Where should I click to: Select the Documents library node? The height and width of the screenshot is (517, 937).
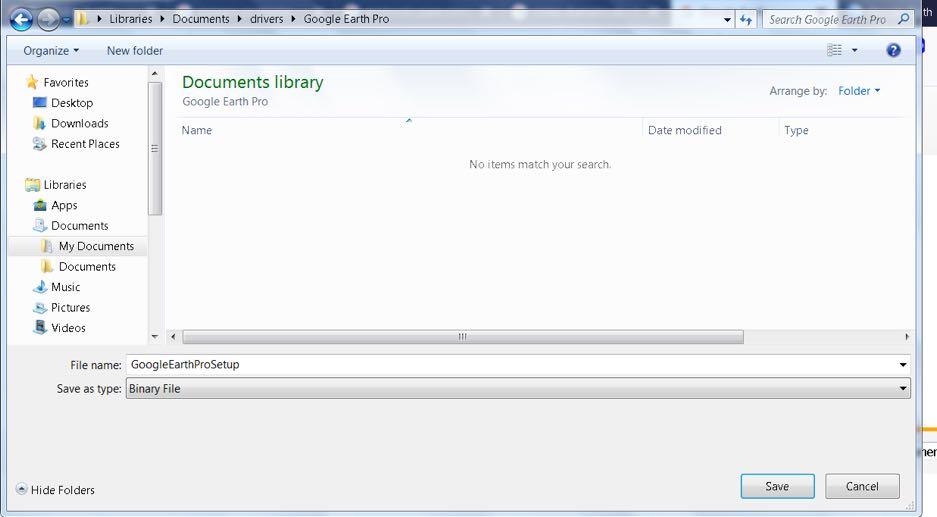pos(79,225)
